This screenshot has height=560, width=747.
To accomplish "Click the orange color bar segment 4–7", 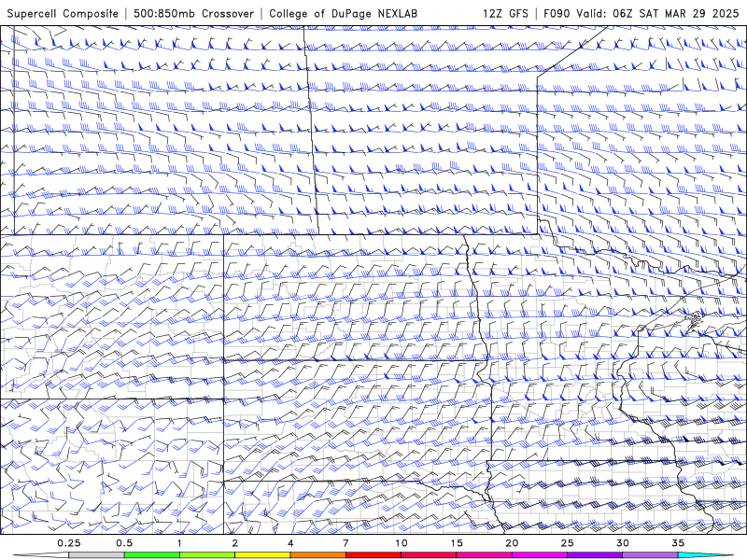I will [317, 555].
